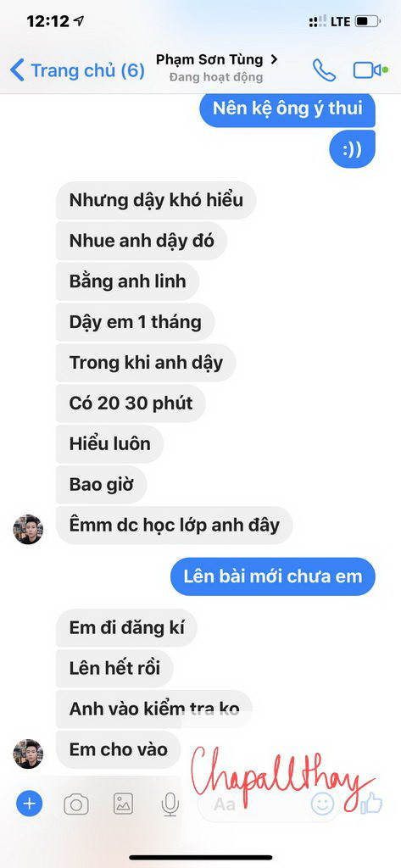Tap the microphone to record voice message
This screenshot has height=868, width=401.
tap(170, 804)
